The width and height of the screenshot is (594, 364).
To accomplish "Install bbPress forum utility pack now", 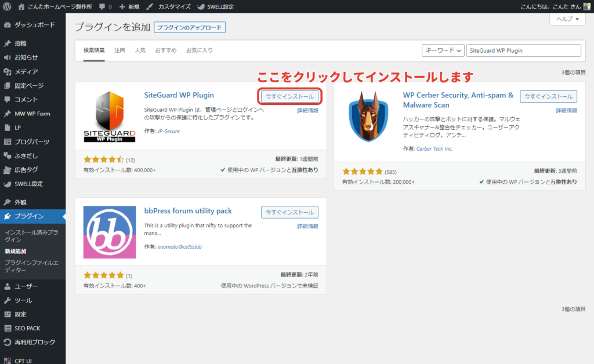I will [x=290, y=212].
